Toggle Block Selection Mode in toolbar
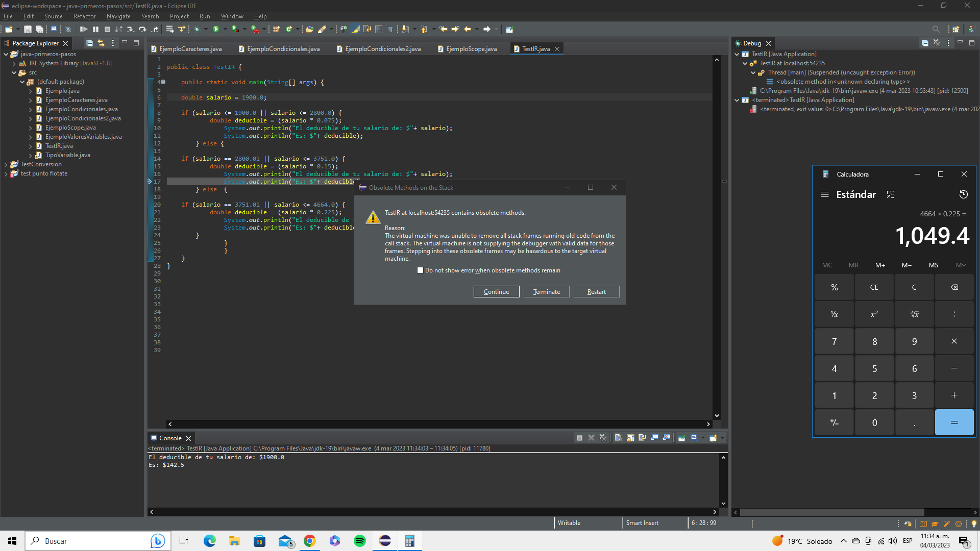The image size is (980, 551). tap(379, 29)
